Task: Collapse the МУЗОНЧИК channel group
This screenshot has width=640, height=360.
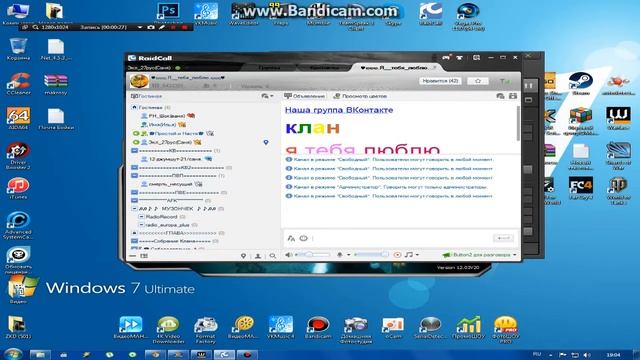Action: (134, 209)
